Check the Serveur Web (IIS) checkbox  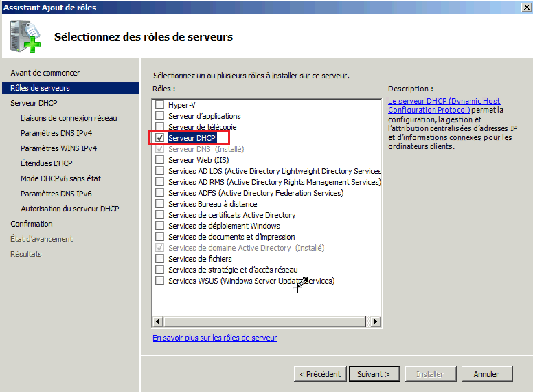click(x=159, y=160)
